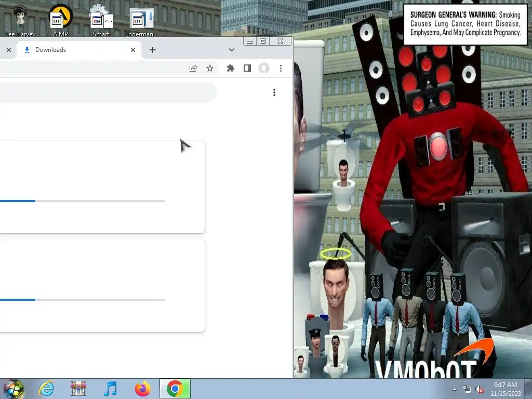Close the Chrome window
Image resolution: width=532 pixels, height=399 pixels.
click(x=280, y=42)
